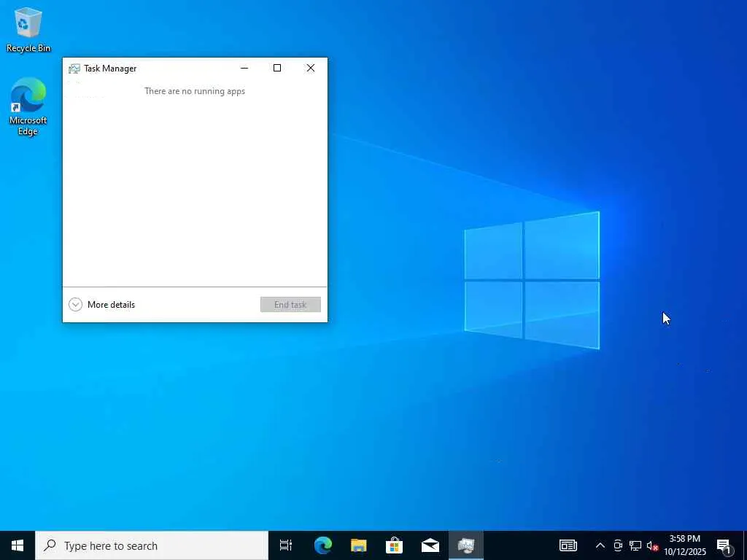Click the Task Manager title bar icon

(x=74, y=69)
